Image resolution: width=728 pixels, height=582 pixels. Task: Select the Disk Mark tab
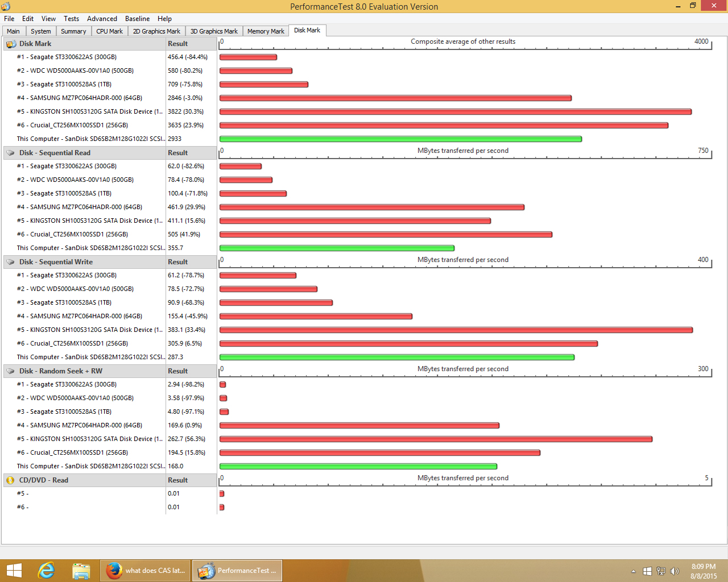[x=307, y=30]
